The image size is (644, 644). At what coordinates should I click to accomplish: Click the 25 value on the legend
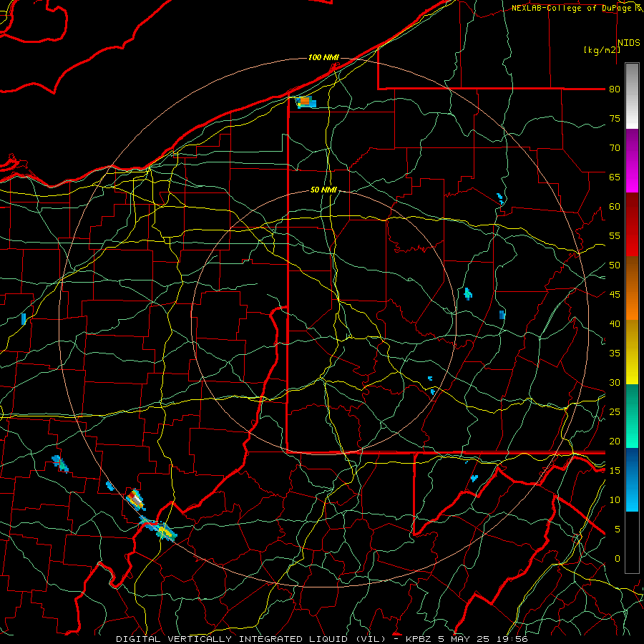[615, 412]
